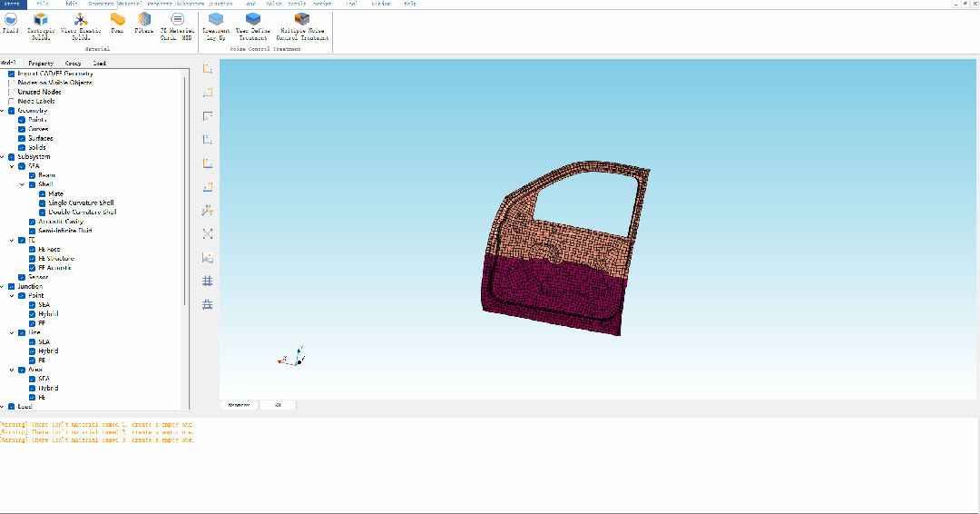This screenshot has width=980, height=514.
Task: Select the Solids tree row
Action: pyautogui.click(x=37, y=148)
